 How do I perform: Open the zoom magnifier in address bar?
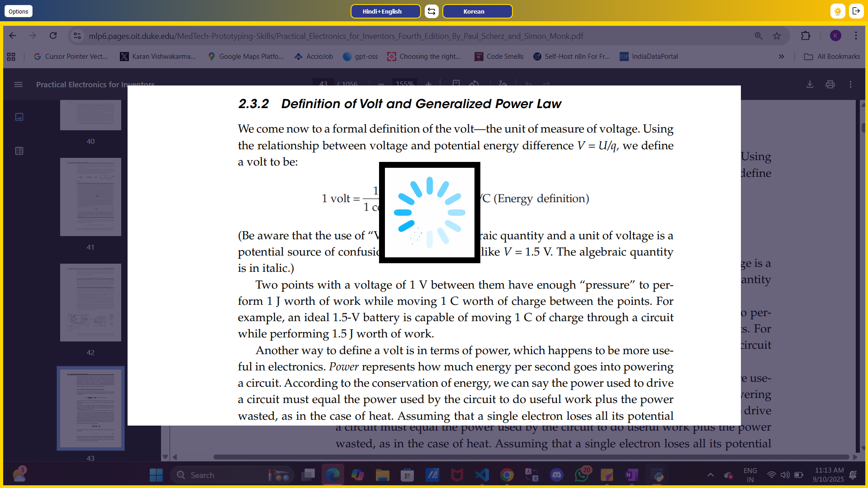(x=759, y=36)
